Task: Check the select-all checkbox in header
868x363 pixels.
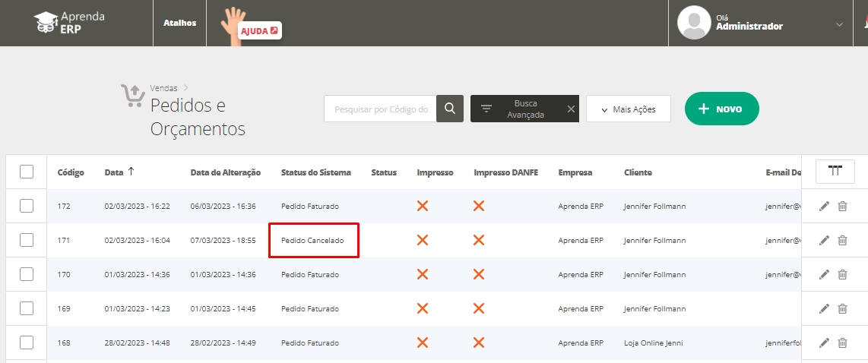Action: point(27,172)
